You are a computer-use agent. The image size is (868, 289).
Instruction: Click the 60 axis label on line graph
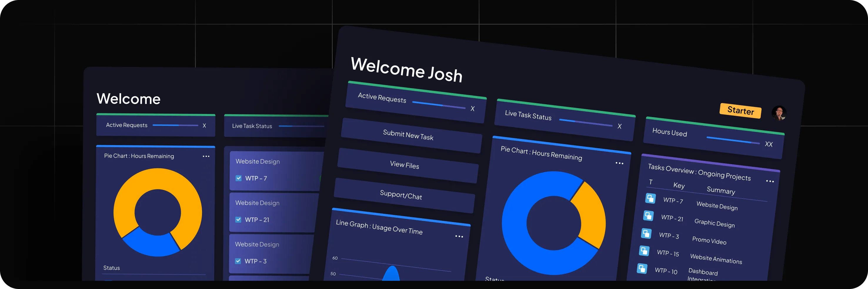335,258
